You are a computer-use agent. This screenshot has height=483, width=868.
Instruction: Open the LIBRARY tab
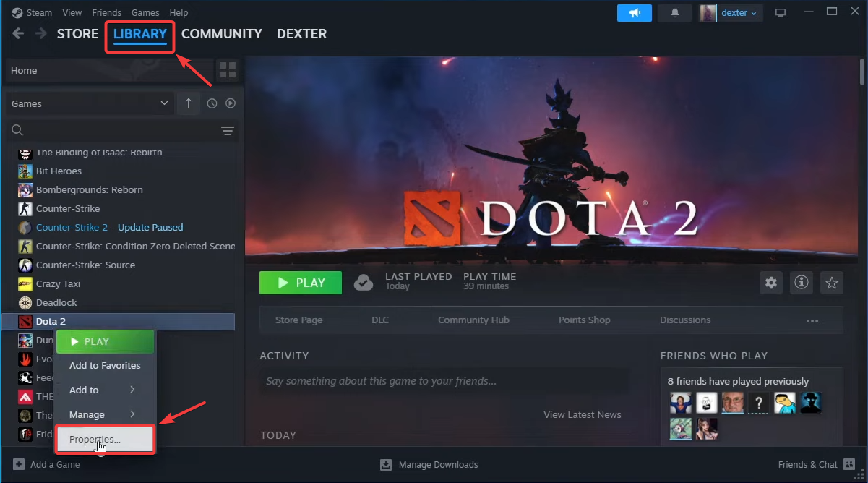[x=140, y=34]
